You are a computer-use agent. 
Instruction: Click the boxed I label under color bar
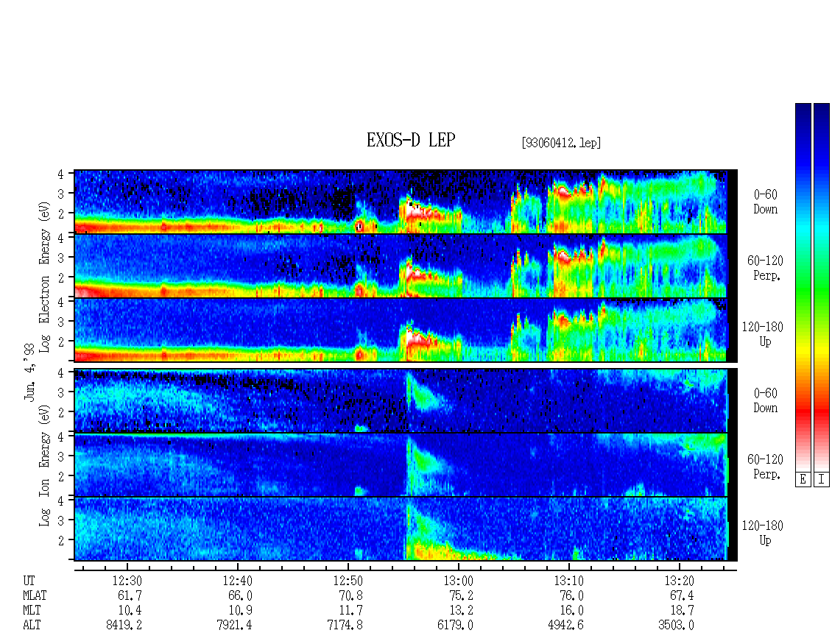coord(822,480)
